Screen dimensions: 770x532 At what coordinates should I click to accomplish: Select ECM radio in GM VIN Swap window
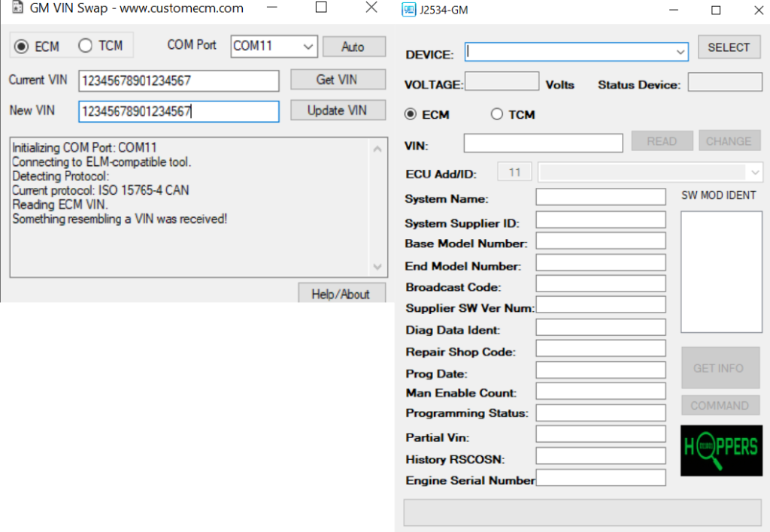coord(21,47)
